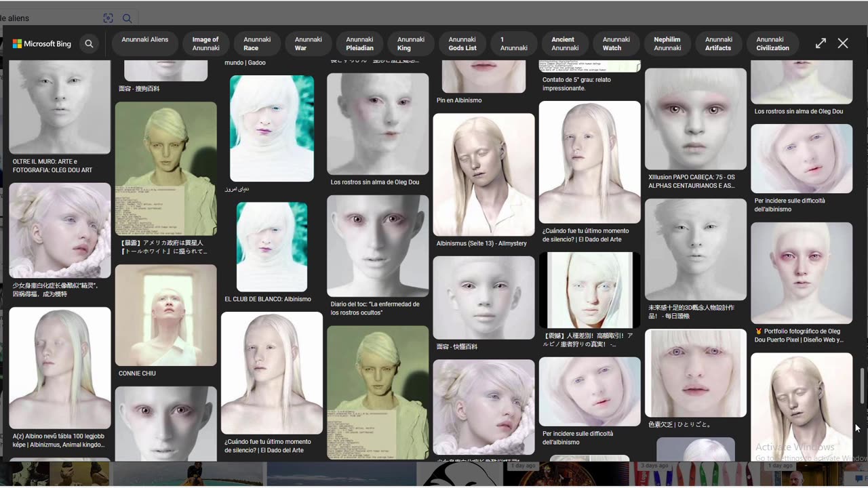Open thumbnail above 面容 - 快懂百科 caption
868x488 pixels.
click(484, 298)
